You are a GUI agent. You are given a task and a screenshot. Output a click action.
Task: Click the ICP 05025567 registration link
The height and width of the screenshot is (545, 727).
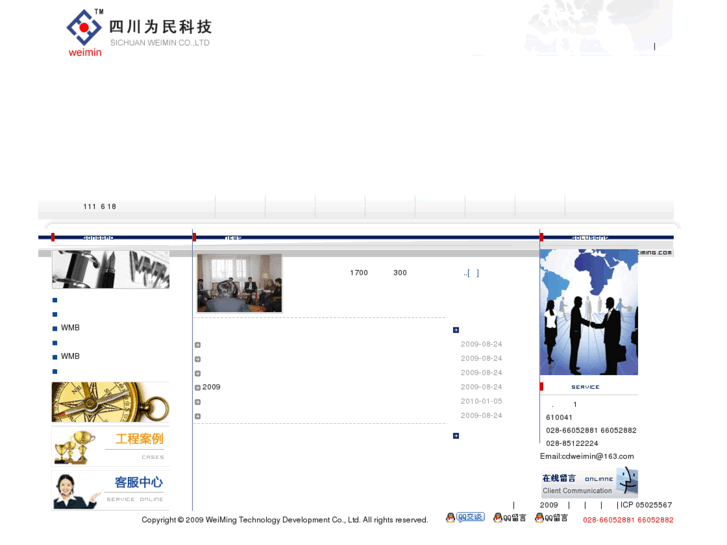pyautogui.click(x=646, y=505)
